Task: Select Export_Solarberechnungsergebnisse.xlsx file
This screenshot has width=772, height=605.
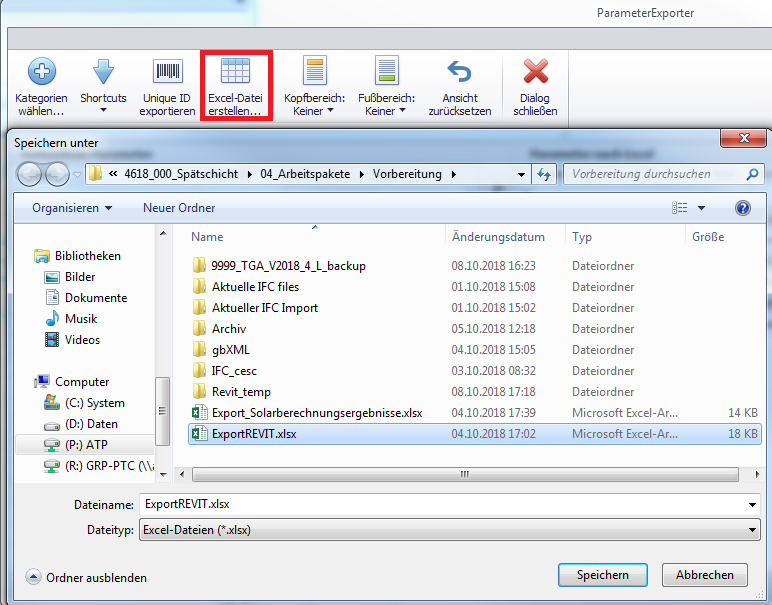Action: tap(302, 413)
